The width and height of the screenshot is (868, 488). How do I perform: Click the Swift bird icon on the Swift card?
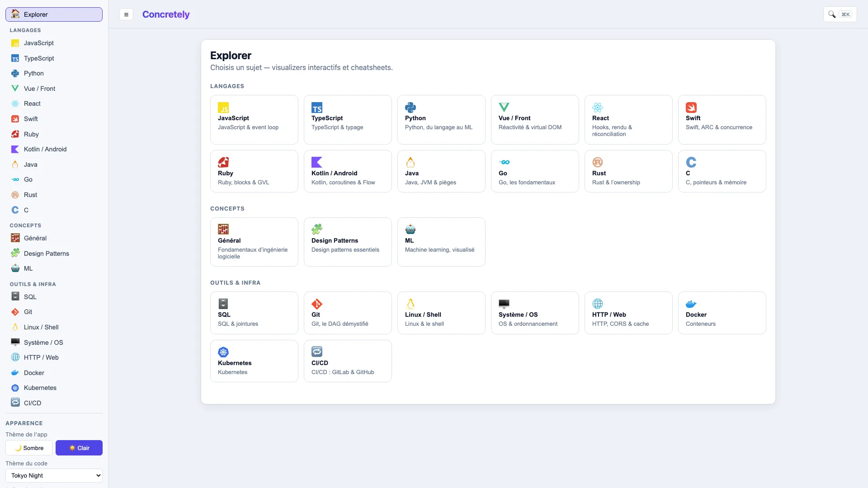(x=691, y=108)
